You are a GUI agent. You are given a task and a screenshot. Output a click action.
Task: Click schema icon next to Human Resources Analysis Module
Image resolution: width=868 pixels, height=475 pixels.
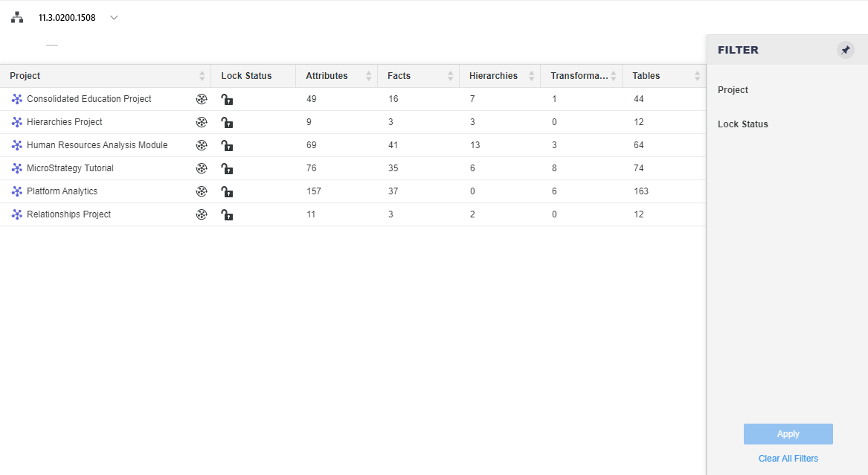pyautogui.click(x=201, y=145)
